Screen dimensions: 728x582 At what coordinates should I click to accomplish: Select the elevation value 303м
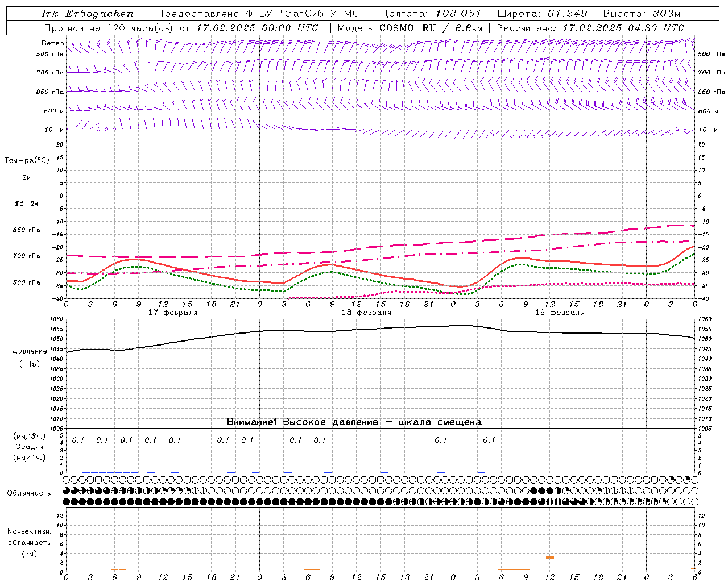pyautogui.click(x=667, y=14)
